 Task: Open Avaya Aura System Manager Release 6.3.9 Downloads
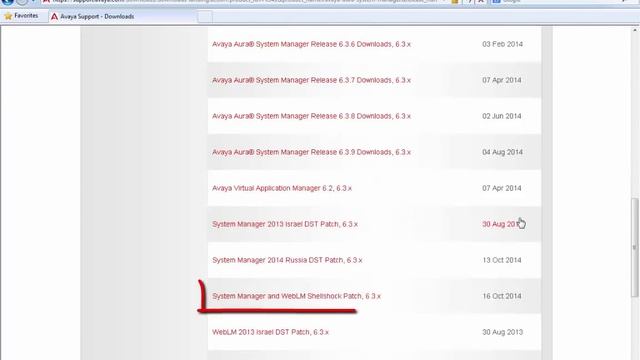click(311, 152)
